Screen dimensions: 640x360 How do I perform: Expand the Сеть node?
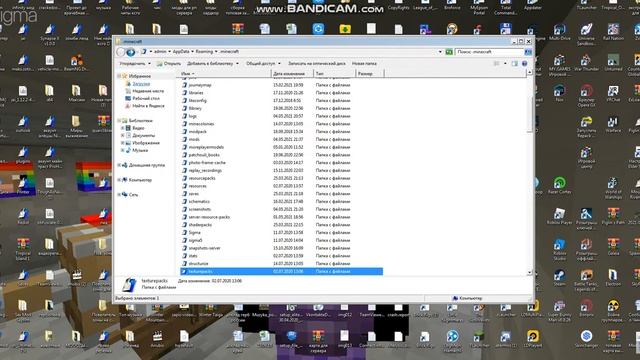[119, 195]
